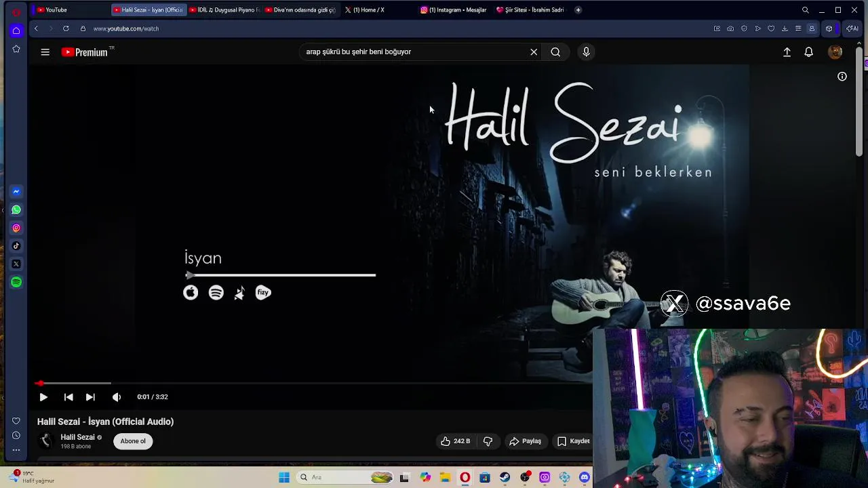This screenshot has width=868, height=488.
Task: Subscribe with the Abone ol button
Action: point(133,441)
